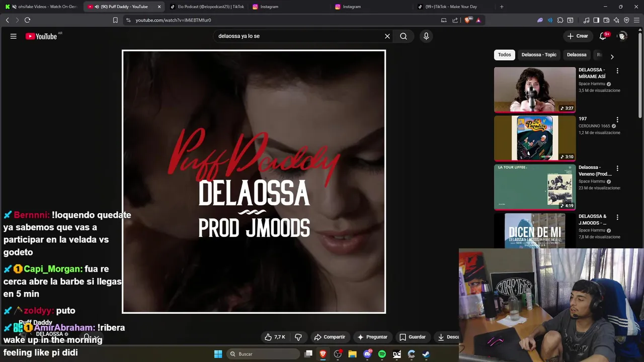Open options menu for the 197 video
This screenshot has width=644, height=362.
617,120
